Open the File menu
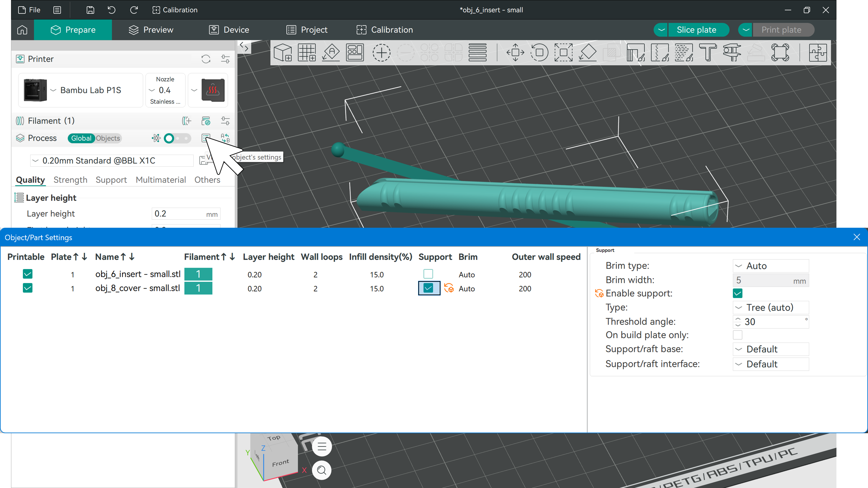The height and width of the screenshot is (488, 868). click(29, 10)
